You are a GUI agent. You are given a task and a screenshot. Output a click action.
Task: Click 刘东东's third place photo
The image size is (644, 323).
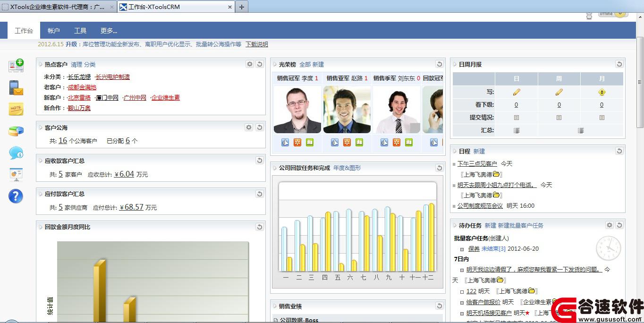pyautogui.click(x=397, y=110)
